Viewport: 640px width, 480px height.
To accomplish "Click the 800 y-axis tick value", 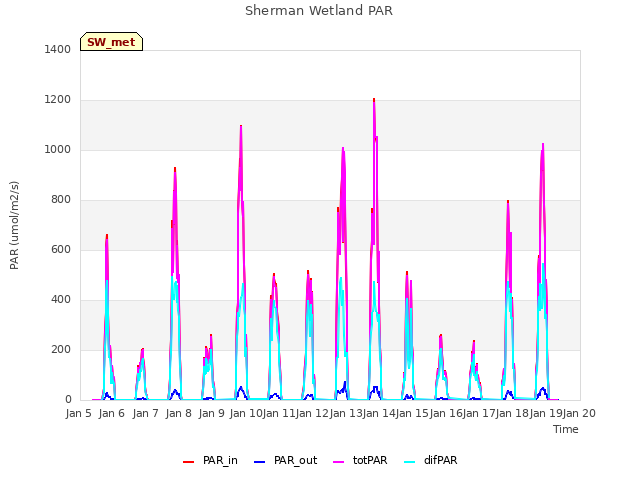I will pyautogui.click(x=61, y=200).
